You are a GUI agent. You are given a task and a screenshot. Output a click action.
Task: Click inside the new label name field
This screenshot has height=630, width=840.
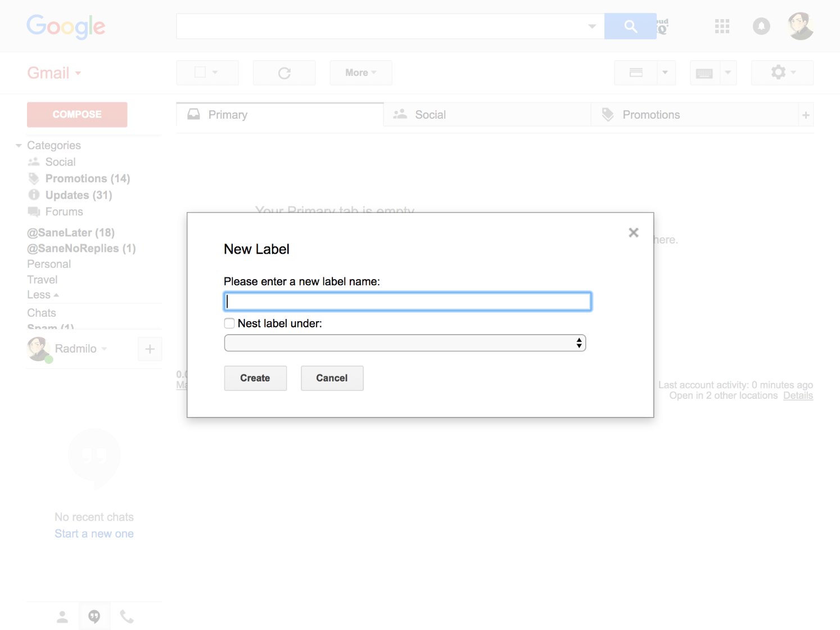click(x=407, y=301)
